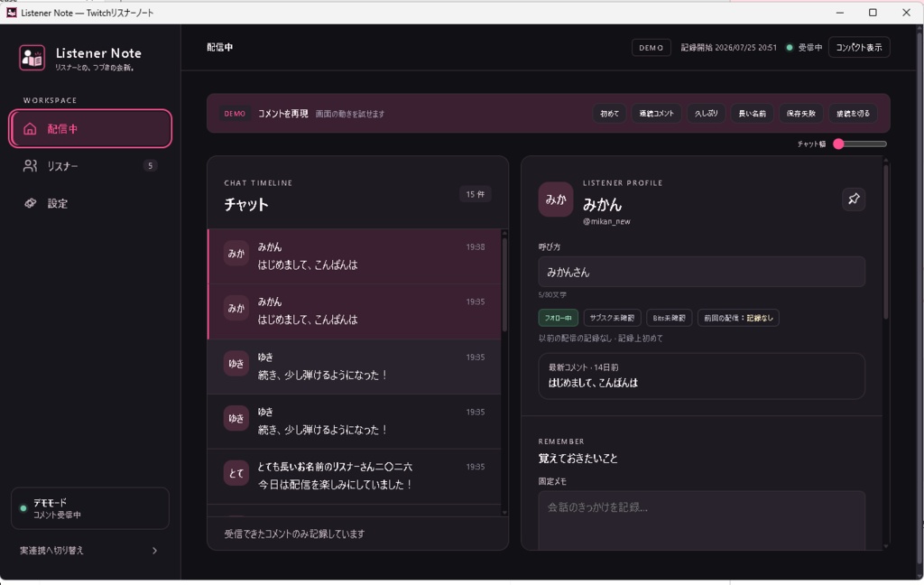Viewport: 924px width, 585px height.
Task: Click the 覚えておきたいこと heading
Action: [x=577, y=459]
